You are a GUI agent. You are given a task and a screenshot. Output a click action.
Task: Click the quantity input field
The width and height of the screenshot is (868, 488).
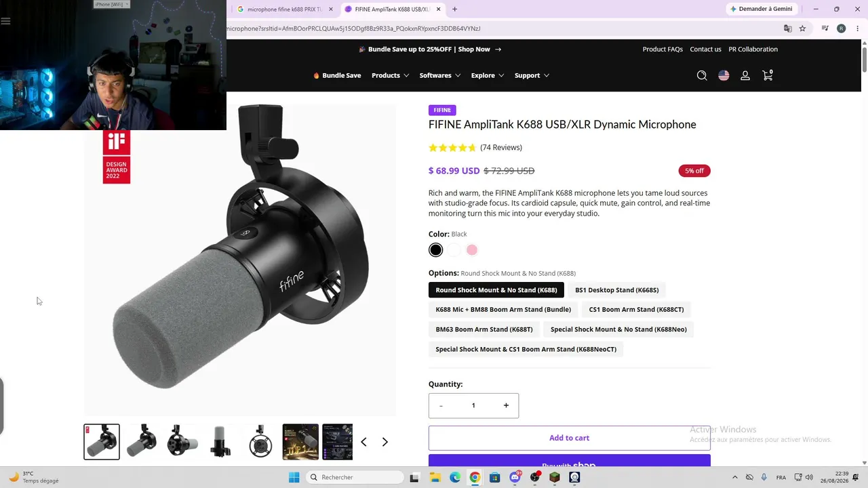(x=473, y=405)
